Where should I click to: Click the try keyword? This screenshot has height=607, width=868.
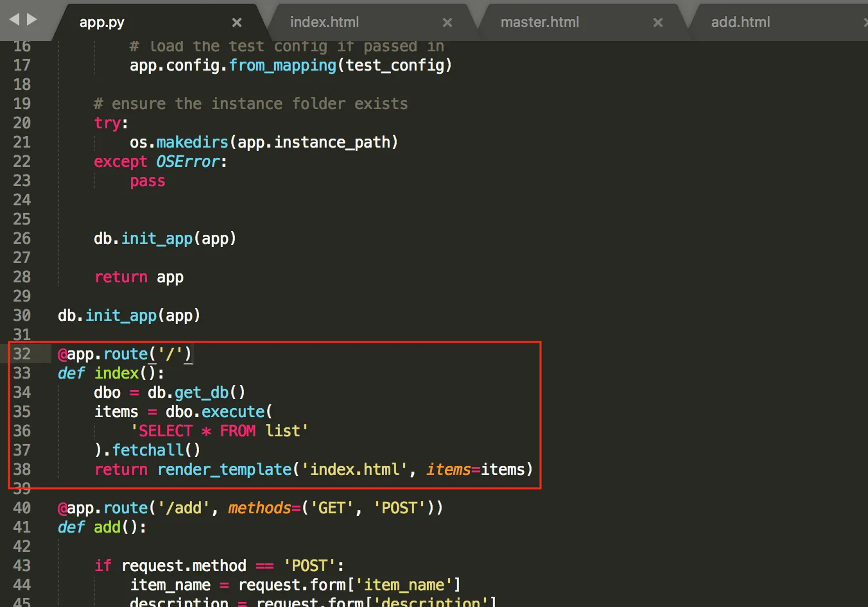[x=107, y=123]
